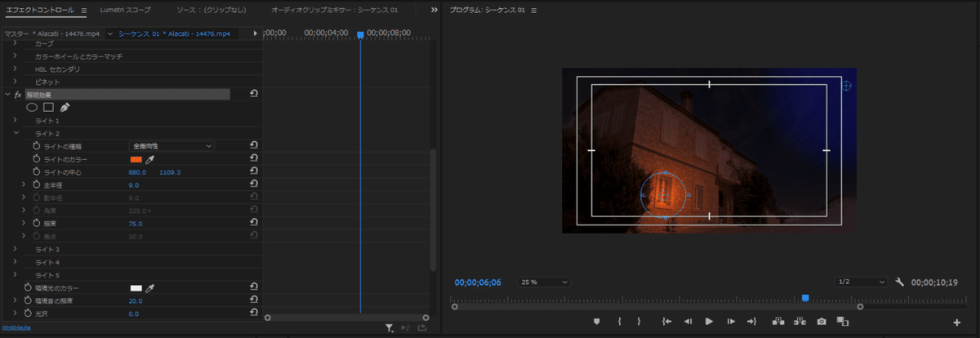Open the button editor plus icon
This screenshot has width=980, height=338.
click(956, 322)
